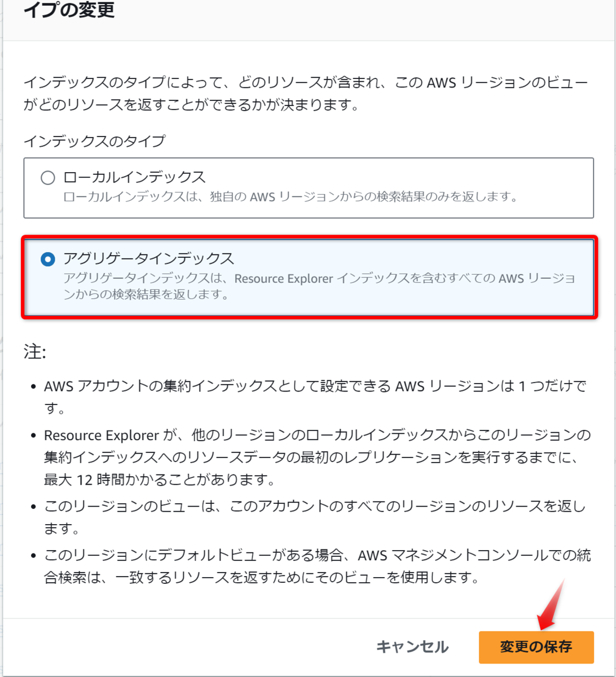Viewport: 616px width, 677px height.
Task: Click the bullet point before the AWS アカウント note
Action: (x=33, y=388)
